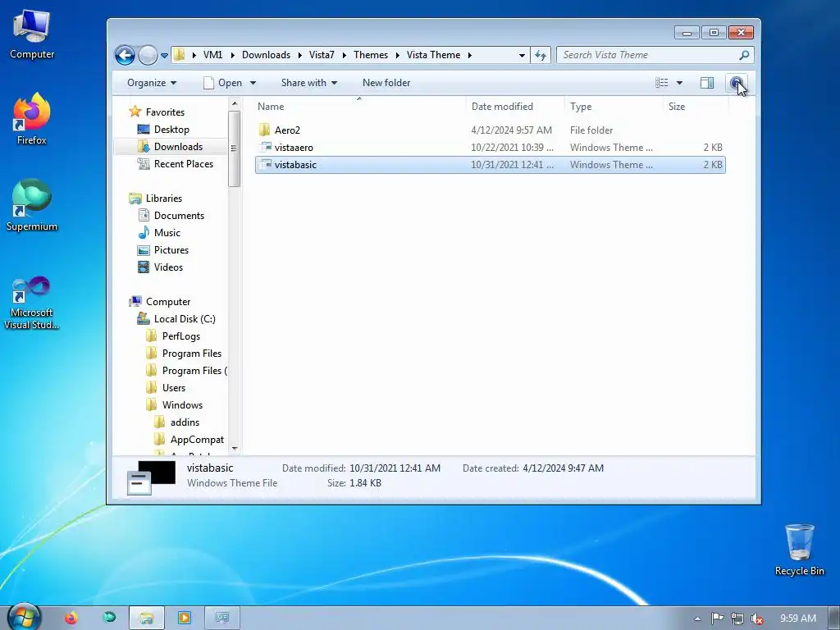
Task: Open the view options dropdown arrow
Action: point(679,83)
